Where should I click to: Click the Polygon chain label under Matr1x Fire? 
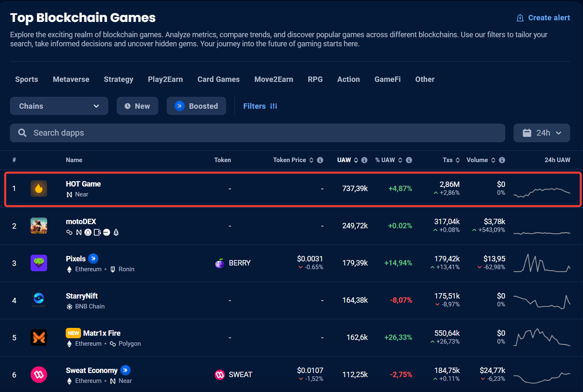click(130, 343)
